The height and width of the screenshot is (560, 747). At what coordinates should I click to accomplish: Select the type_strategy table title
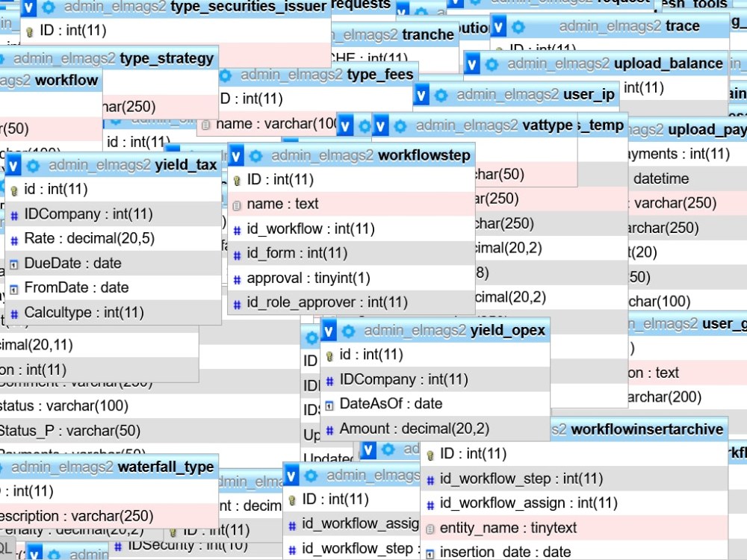[167, 58]
